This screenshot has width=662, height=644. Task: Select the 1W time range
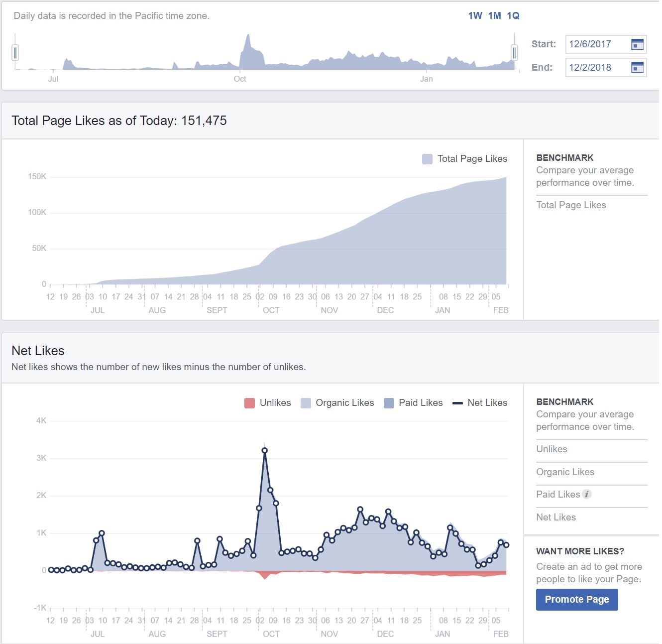pos(475,15)
